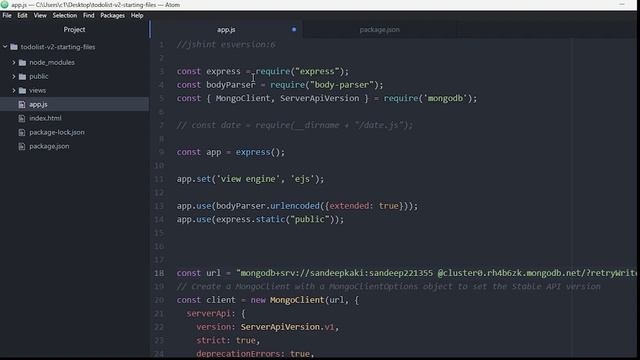640x360 pixels.
Task: Select node_modules in the tree
Action: (52, 62)
